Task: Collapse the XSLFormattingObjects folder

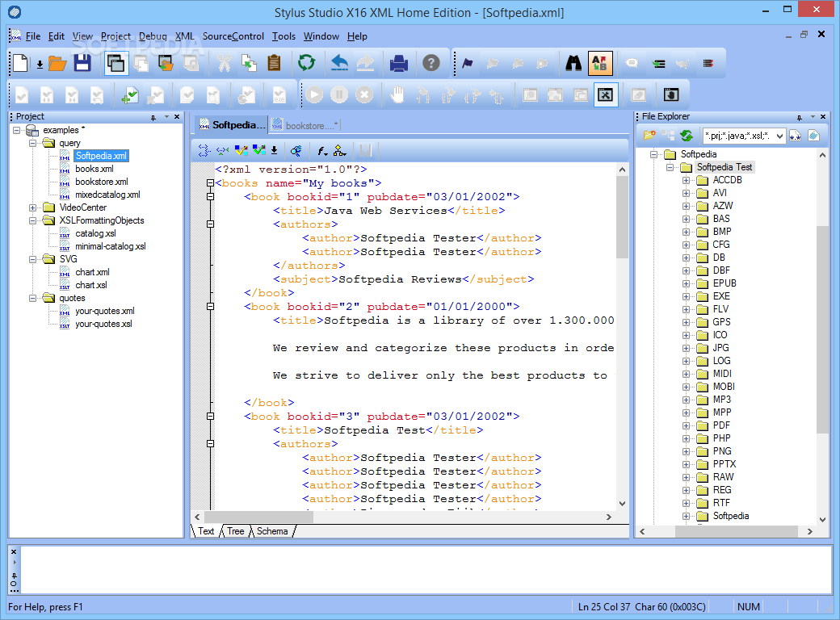Action: click(x=32, y=220)
